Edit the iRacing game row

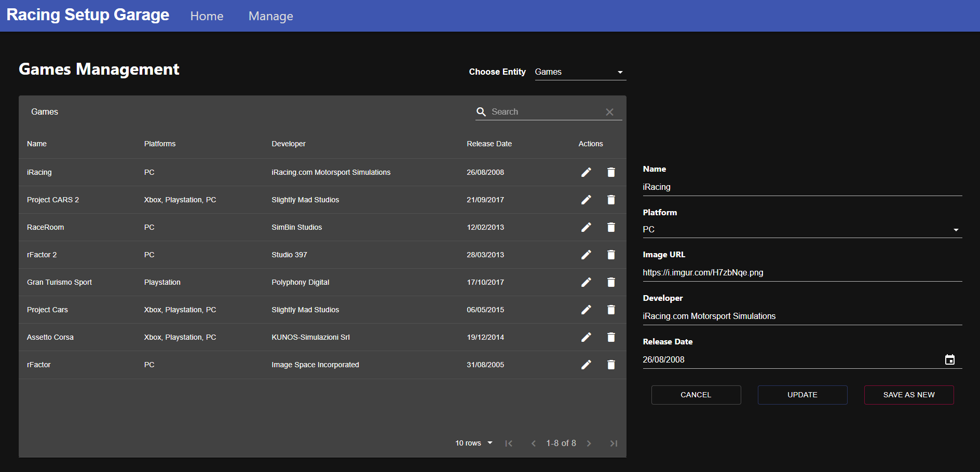[586, 172]
